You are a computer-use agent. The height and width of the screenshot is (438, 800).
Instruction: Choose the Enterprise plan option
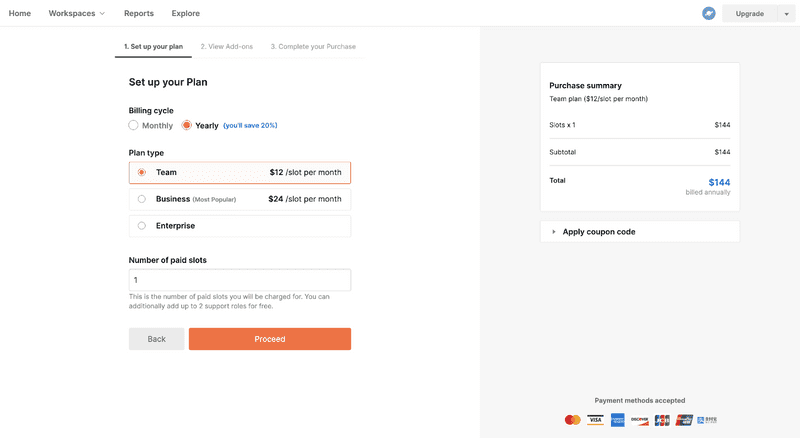pos(240,226)
